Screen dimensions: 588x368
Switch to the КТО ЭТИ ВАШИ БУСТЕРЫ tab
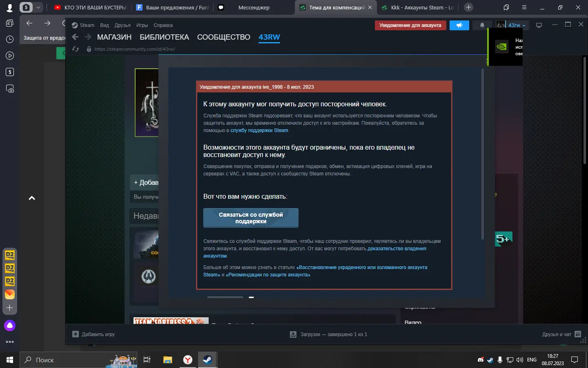(90, 7)
